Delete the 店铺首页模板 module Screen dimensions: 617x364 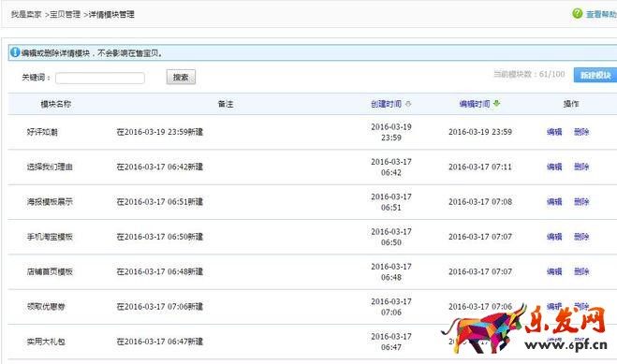[581, 271]
